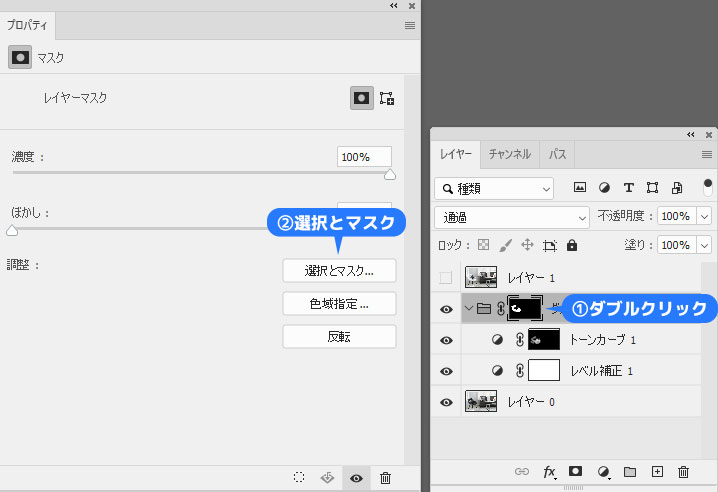Toggle mask link on the group layer
Screen dimensions: 718x492
(x=500, y=308)
